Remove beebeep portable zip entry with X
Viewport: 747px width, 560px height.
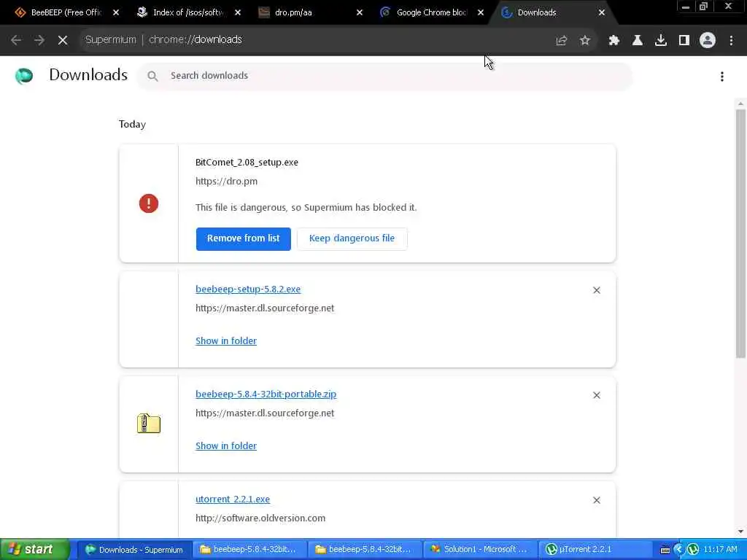pyautogui.click(x=597, y=395)
